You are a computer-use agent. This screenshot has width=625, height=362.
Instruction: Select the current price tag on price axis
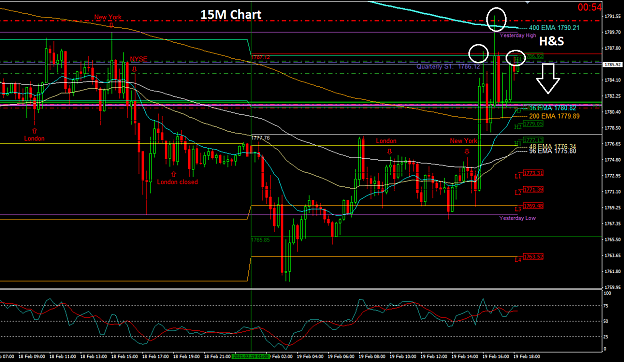tap(613, 64)
